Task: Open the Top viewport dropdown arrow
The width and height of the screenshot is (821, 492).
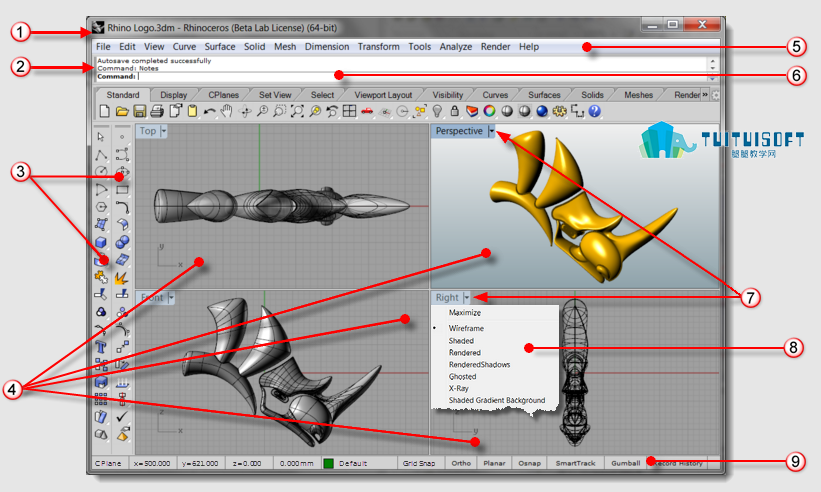Action: coord(164,131)
